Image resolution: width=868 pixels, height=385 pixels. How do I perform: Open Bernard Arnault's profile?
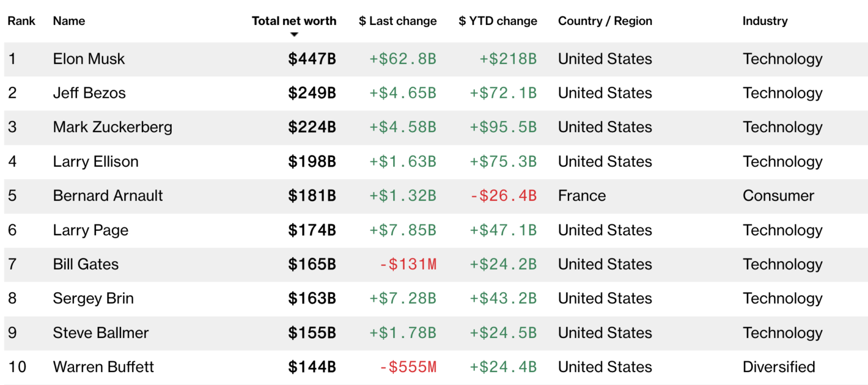tap(108, 196)
